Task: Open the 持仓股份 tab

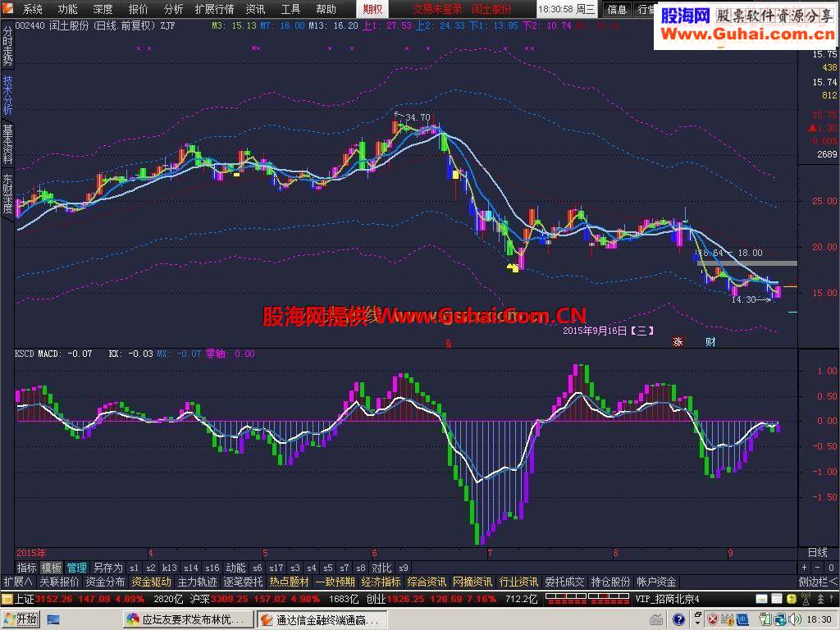Action: point(610,582)
